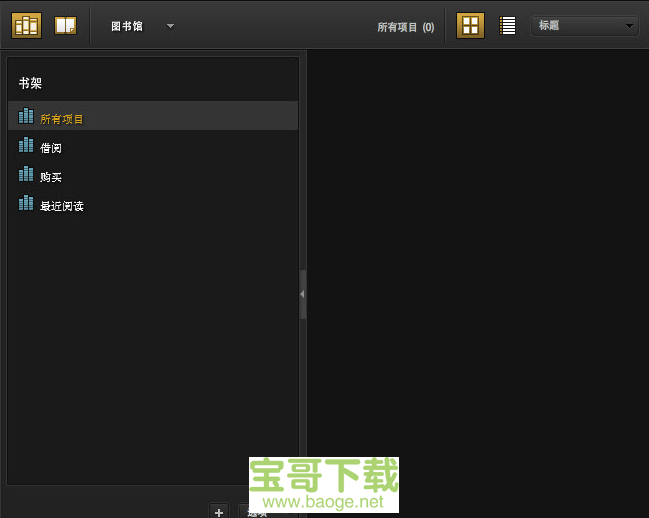Click the 购买 bookshelf icon

(26, 174)
